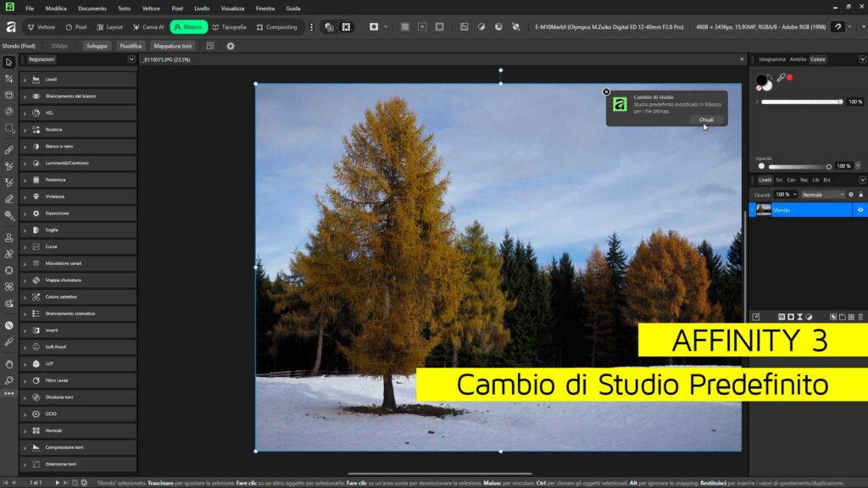Select the Move tool arrow in the left toolbar
Screen dimensions: 868x488
9,62
